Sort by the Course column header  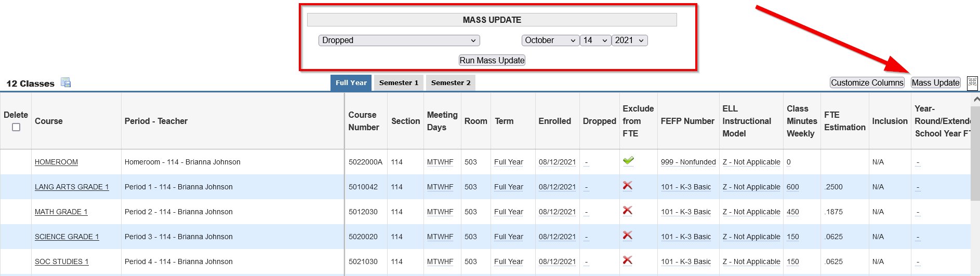coord(49,121)
